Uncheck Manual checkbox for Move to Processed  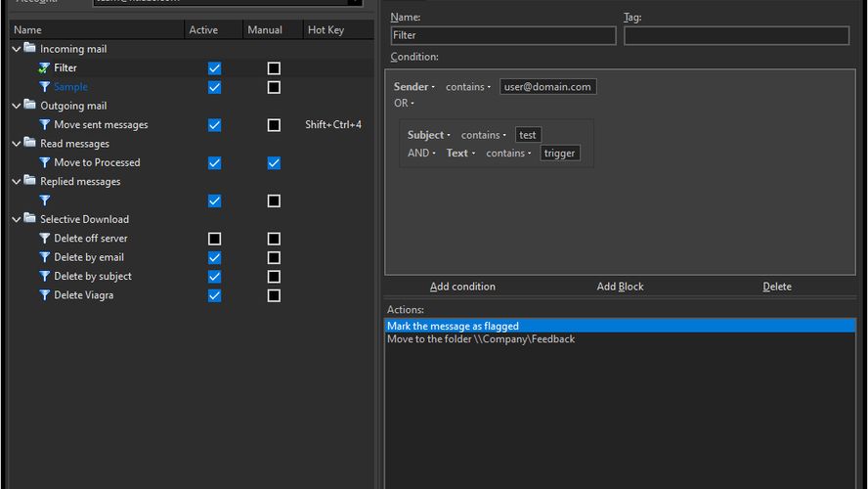274,162
